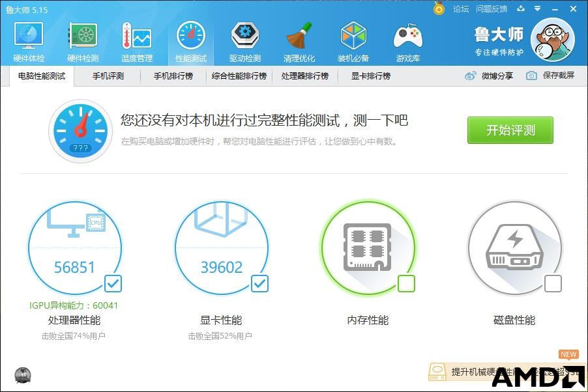Uncheck 显卡性能 checkbox
This screenshot has width=588, height=392.
[259, 284]
